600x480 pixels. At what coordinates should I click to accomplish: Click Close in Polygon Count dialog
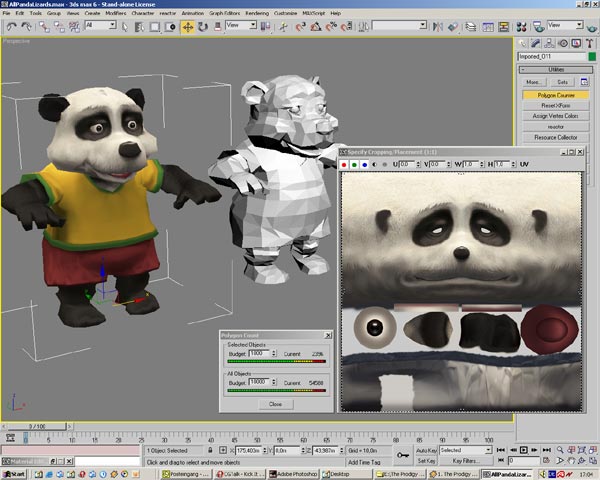[x=276, y=404]
